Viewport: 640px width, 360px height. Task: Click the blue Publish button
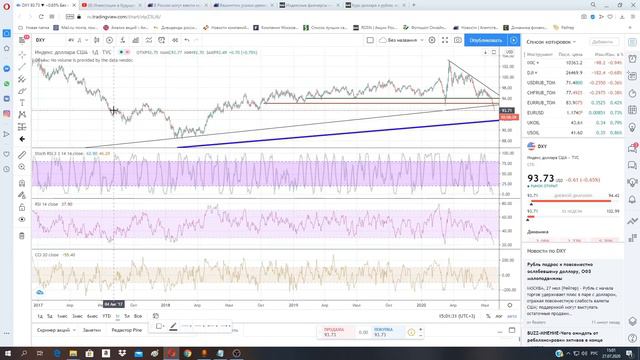pos(486,40)
